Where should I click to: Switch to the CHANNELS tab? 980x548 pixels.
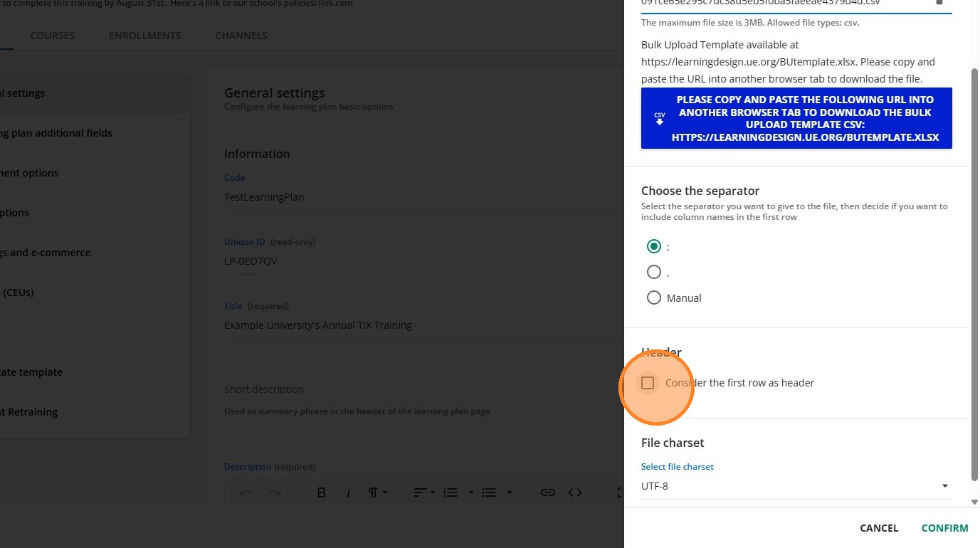tap(241, 36)
